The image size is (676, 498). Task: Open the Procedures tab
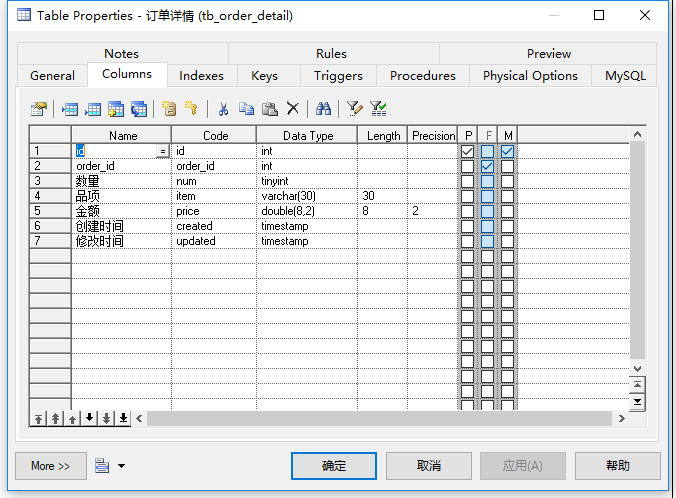[x=422, y=75]
